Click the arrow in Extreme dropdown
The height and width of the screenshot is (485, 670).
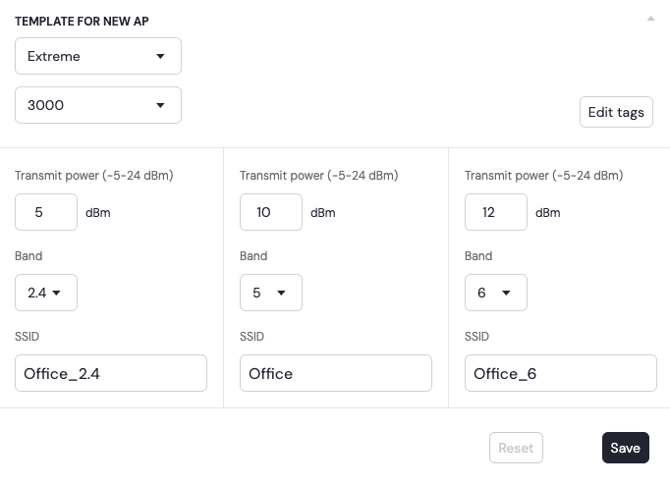click(161, 56)
